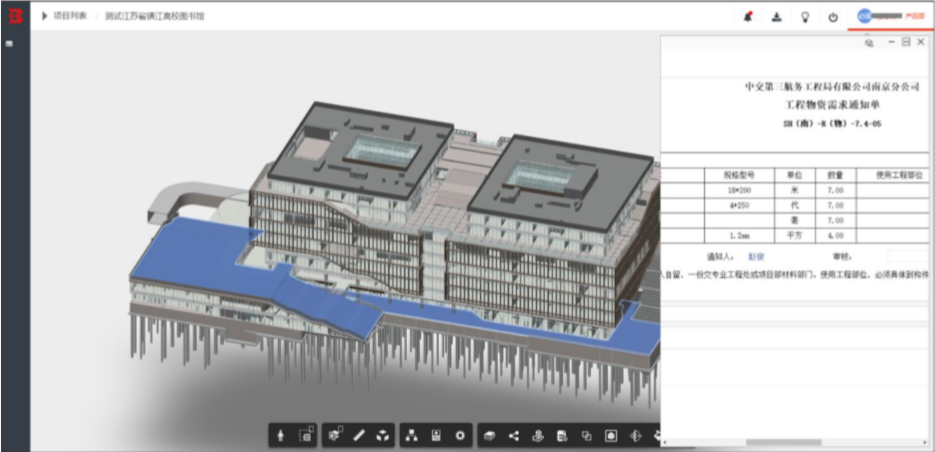Click the 工程物资需求通知单 title

coord(832,105)
